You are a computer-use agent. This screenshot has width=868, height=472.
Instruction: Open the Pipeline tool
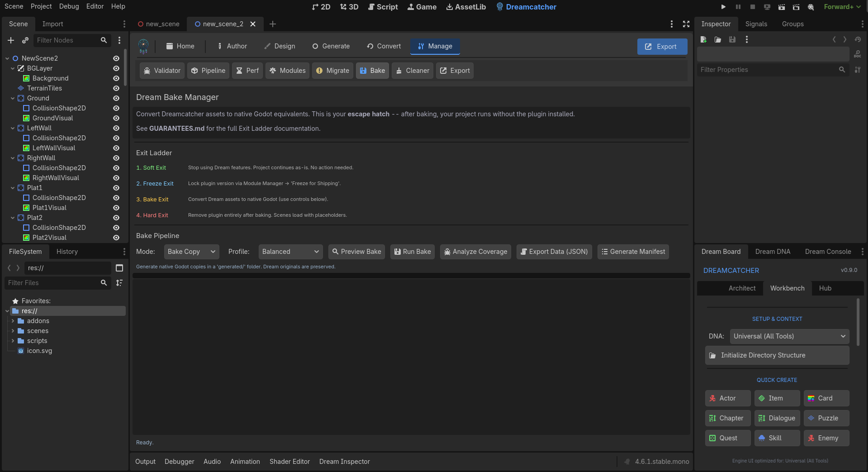[x=208, y=71]
